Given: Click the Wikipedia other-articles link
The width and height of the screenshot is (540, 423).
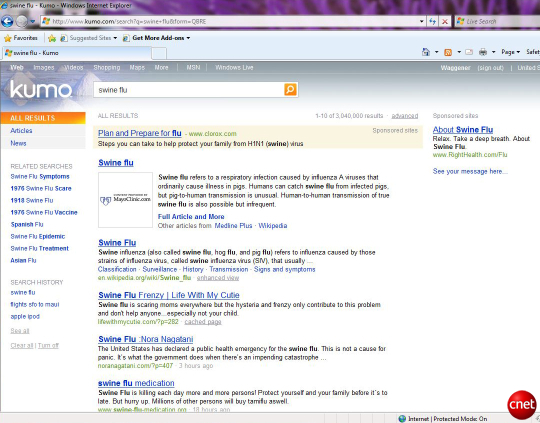Looking at the screenshot, I should (272, 226).
